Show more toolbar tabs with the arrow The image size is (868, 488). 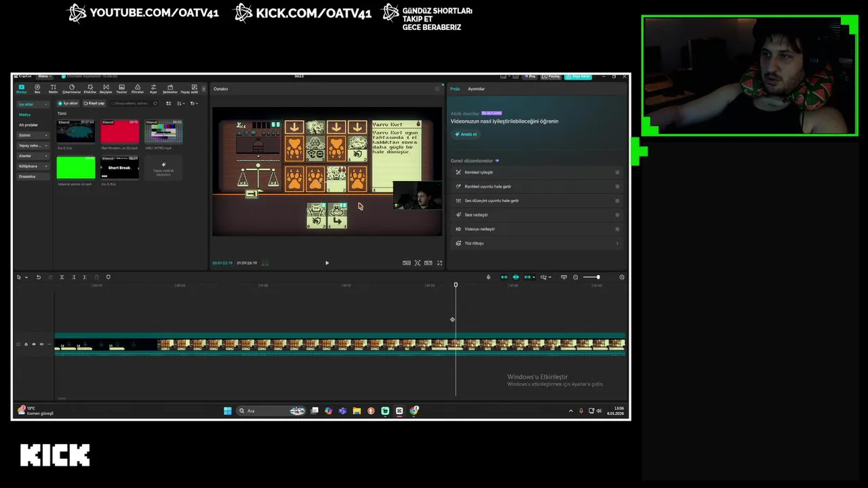(203, 89)
